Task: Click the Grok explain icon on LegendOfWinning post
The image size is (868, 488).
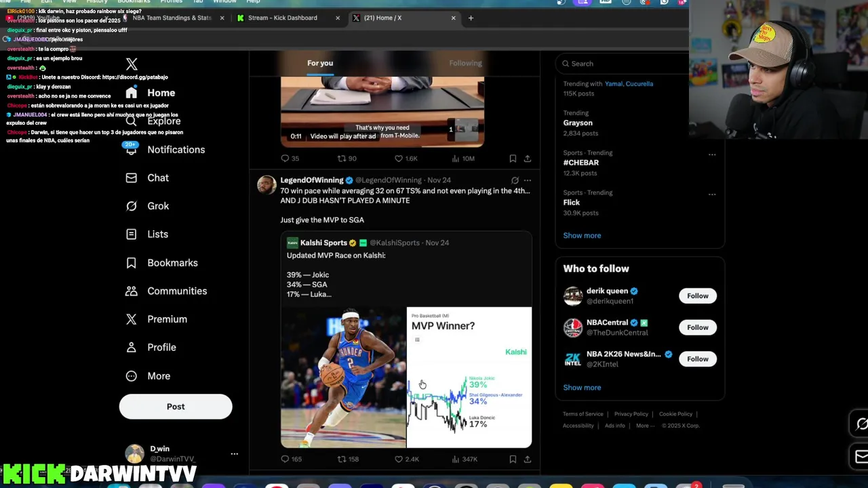Action: [x=515, y=180]
